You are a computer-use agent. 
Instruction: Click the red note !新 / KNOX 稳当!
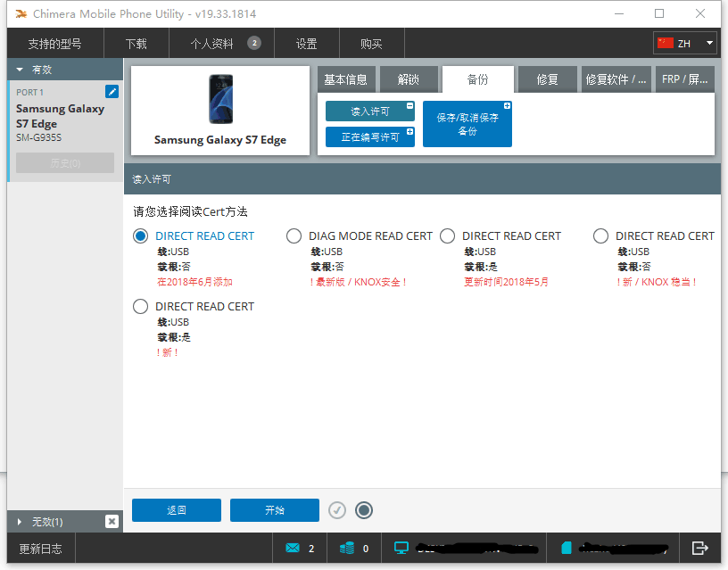(x=657, y=282)
